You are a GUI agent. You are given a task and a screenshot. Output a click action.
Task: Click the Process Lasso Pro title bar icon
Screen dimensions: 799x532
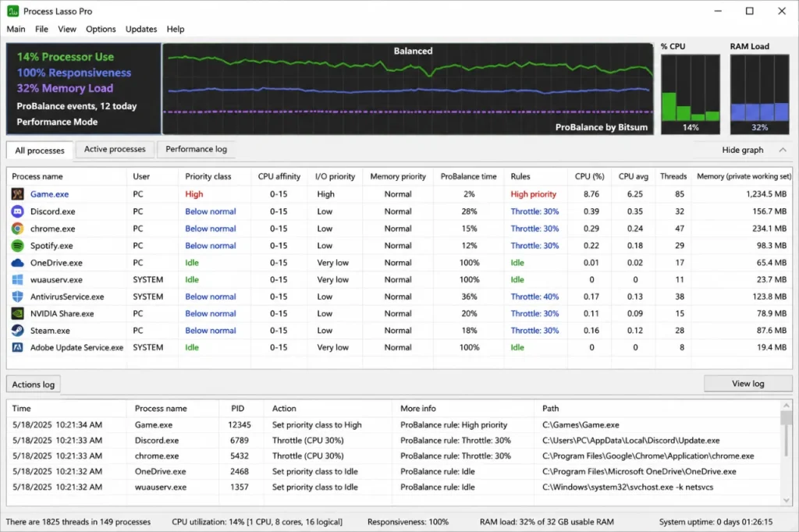(x=12, y=11)
